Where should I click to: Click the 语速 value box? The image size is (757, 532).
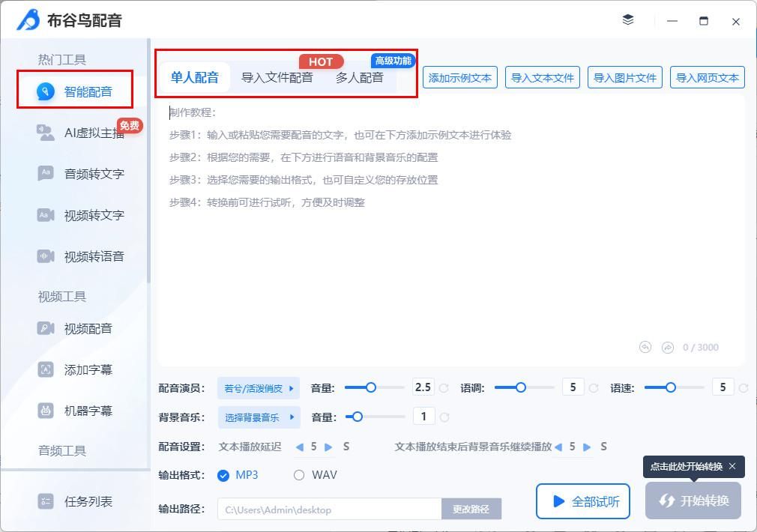723,387
